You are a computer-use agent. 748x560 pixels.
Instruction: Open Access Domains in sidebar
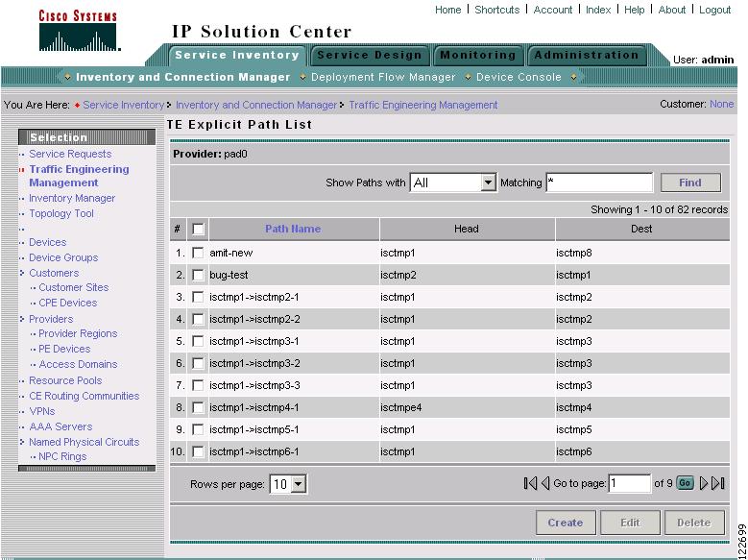[78, 364]
